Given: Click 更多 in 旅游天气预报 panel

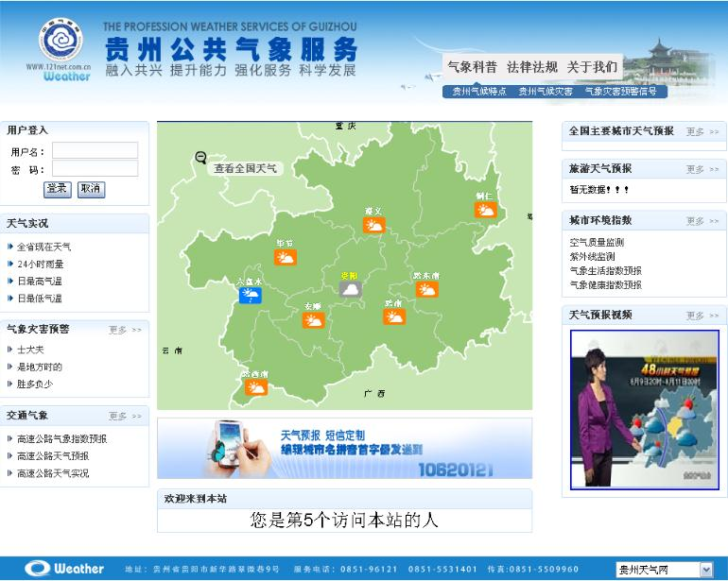Looking at the screenshot, I should click(x=702, y=169).
